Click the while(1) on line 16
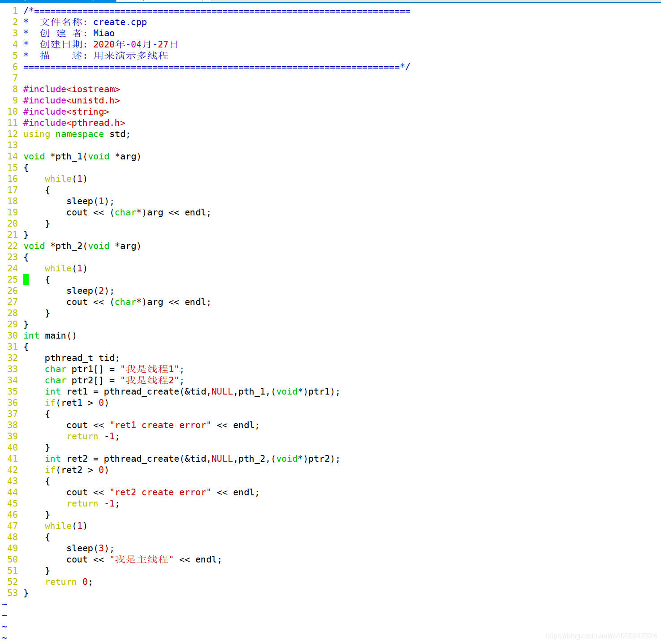 66,179
